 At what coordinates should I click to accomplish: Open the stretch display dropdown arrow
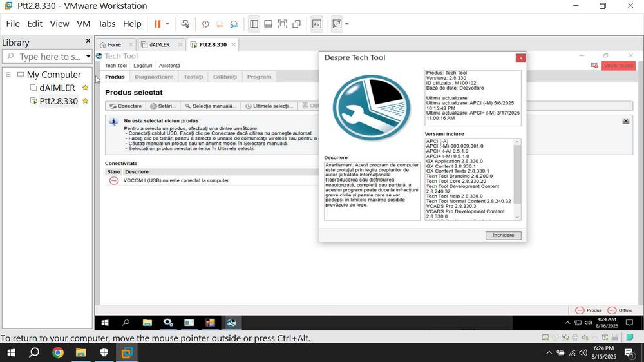pyautogui.click(x=347, y=24)
